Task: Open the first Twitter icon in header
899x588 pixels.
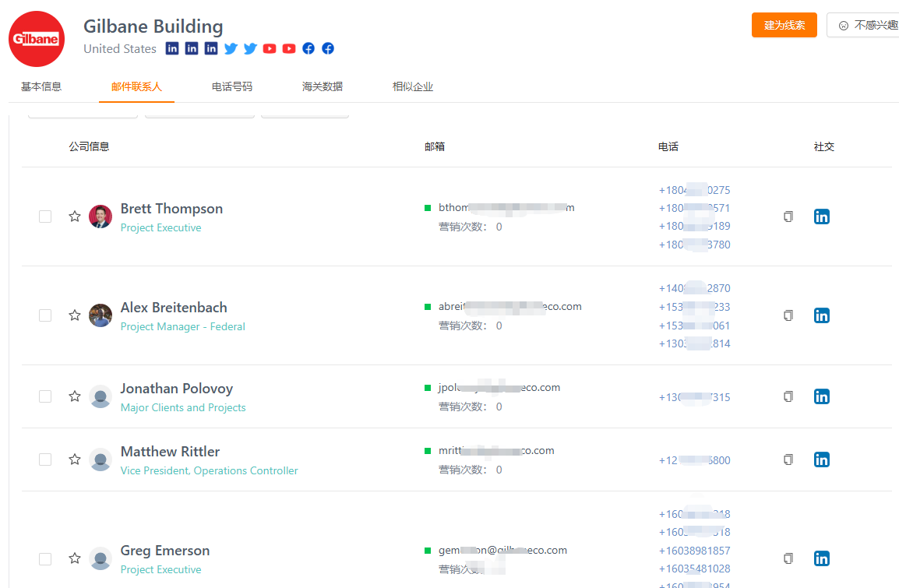Action: click(231, 49)
